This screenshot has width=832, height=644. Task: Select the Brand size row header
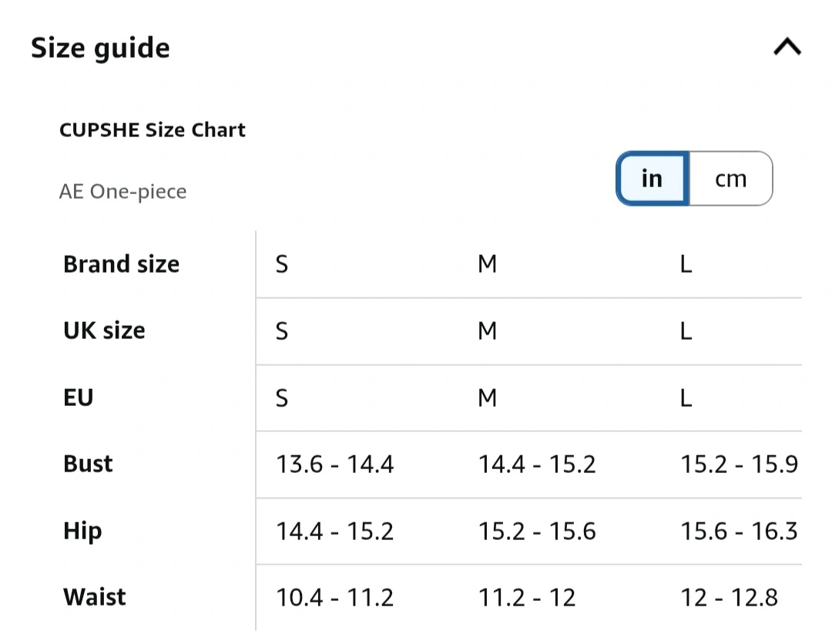122,264
